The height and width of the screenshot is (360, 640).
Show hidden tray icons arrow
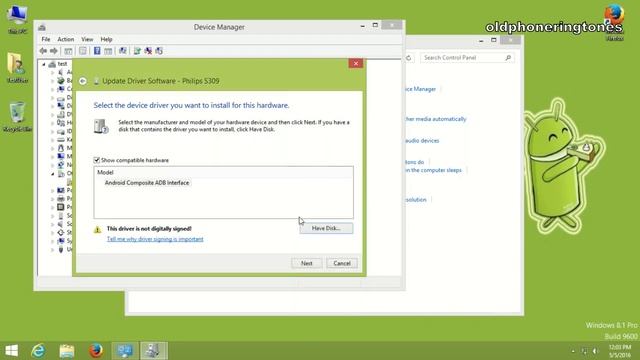(573, 351)
